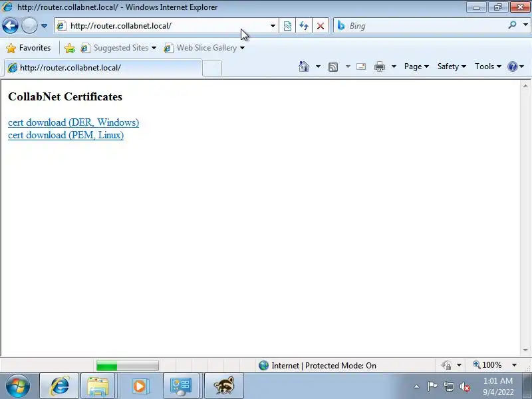The width and height of the screenshot is (532, 399).
Task: Close the Internet Explorer window
Action: point(520,7)
